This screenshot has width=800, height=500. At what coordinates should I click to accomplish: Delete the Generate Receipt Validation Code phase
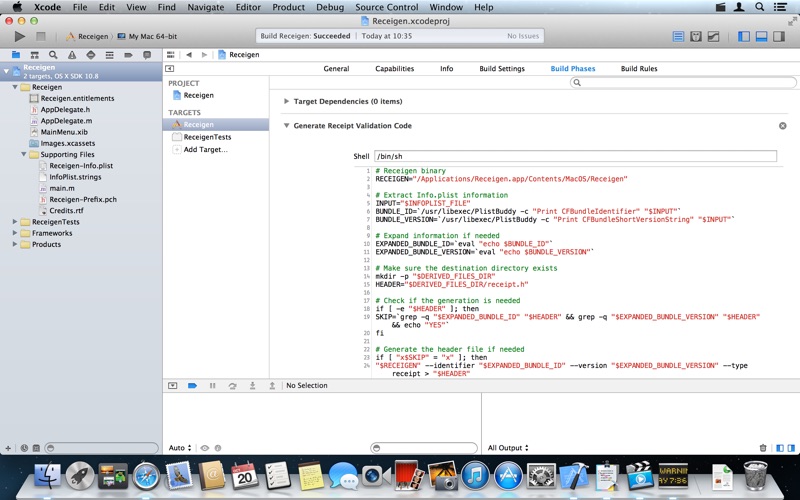click(x=783, y=126)
